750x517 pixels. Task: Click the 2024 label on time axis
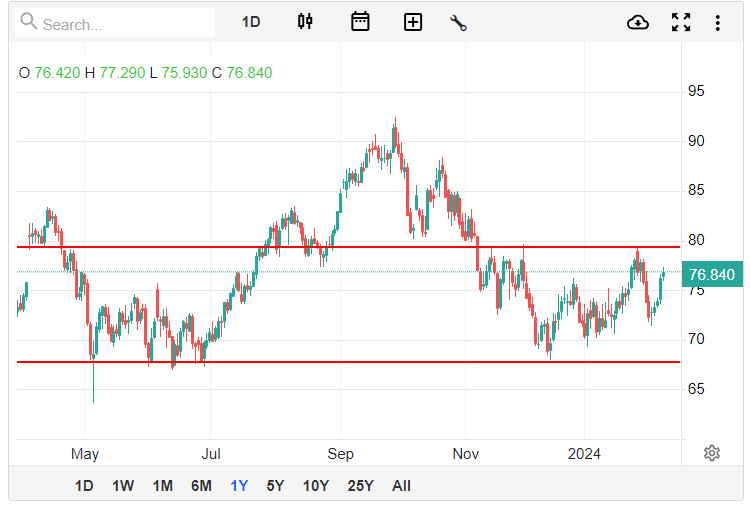[x=584, y=453]
